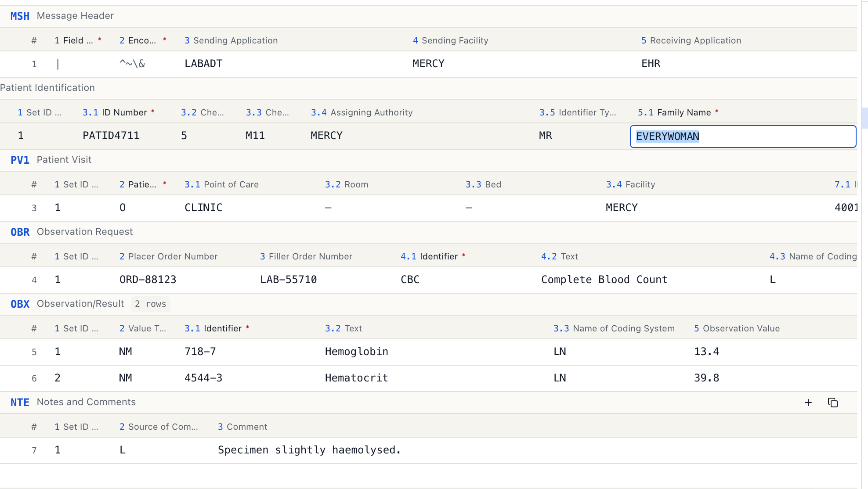Image resolution: width=868 pixels, height=489 pixels.
Task: Open the MSH segment label
Action: pyautogui.click(x=20, y=16)
